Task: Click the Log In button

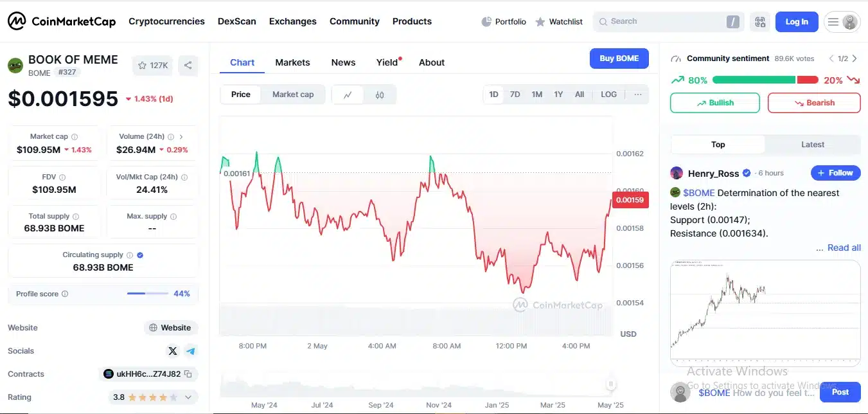Action: (x=797, y=22)
